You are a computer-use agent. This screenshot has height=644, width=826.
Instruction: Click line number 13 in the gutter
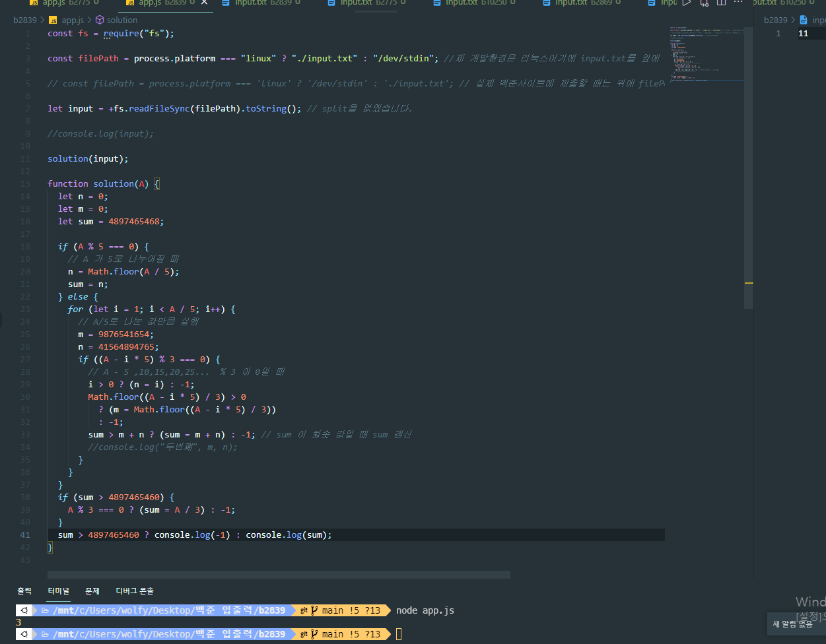click(26, 183)
